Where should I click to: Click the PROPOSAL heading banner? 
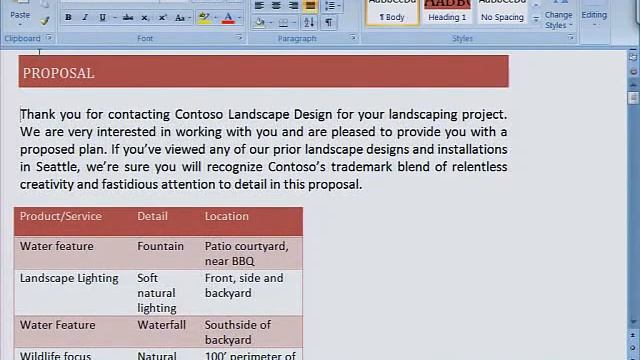(264, 71)
